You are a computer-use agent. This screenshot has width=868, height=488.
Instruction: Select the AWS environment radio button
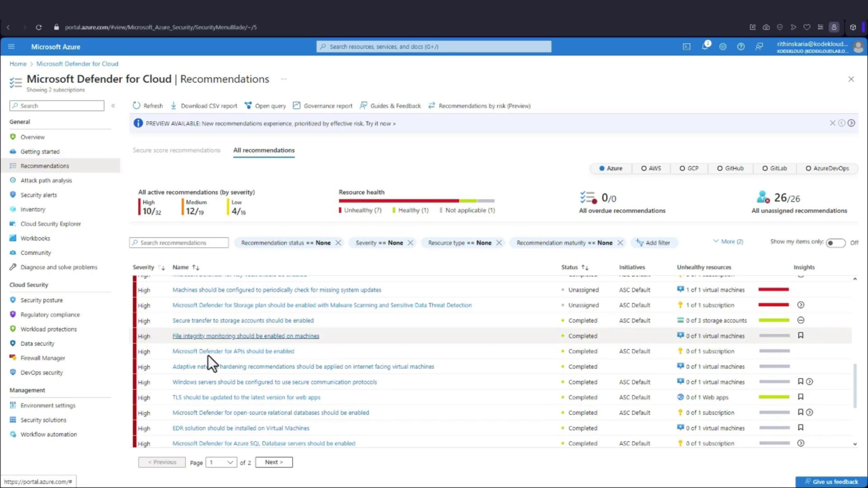[x=644, y=169]
